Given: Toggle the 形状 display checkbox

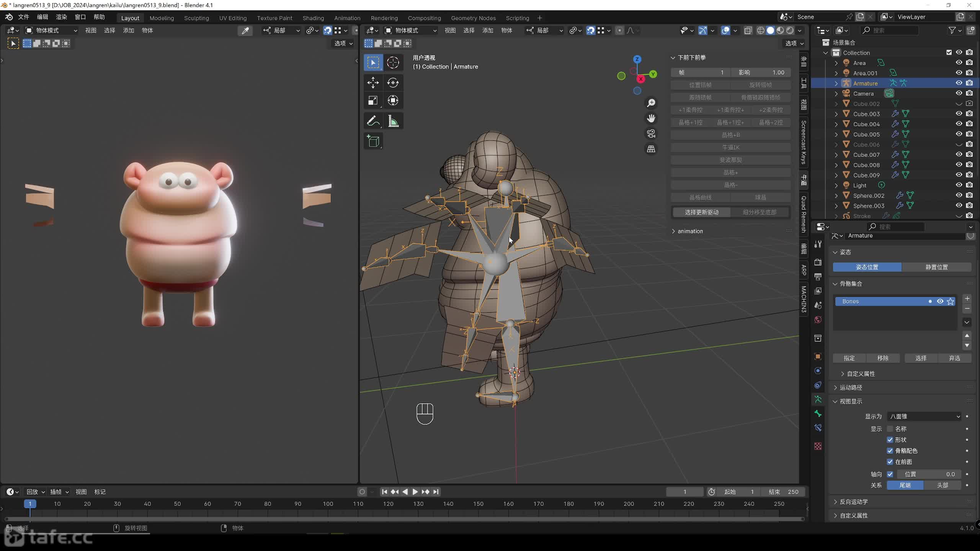Looking at the screenshot, I should point(890,440).
